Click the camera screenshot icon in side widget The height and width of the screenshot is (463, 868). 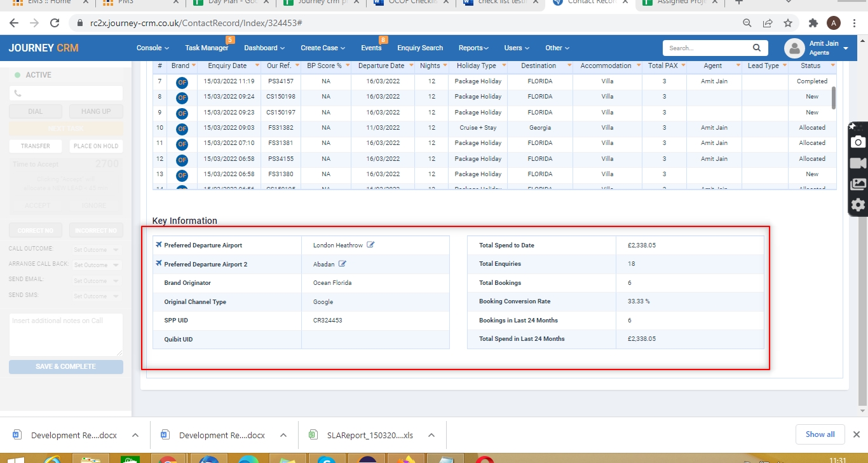pos(858,142)
